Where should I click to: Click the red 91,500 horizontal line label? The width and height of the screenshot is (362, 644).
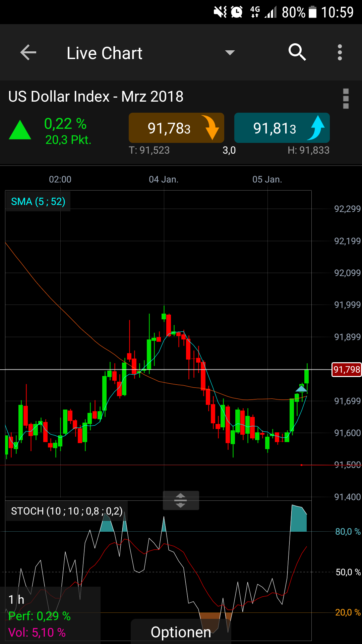[347, 465]
